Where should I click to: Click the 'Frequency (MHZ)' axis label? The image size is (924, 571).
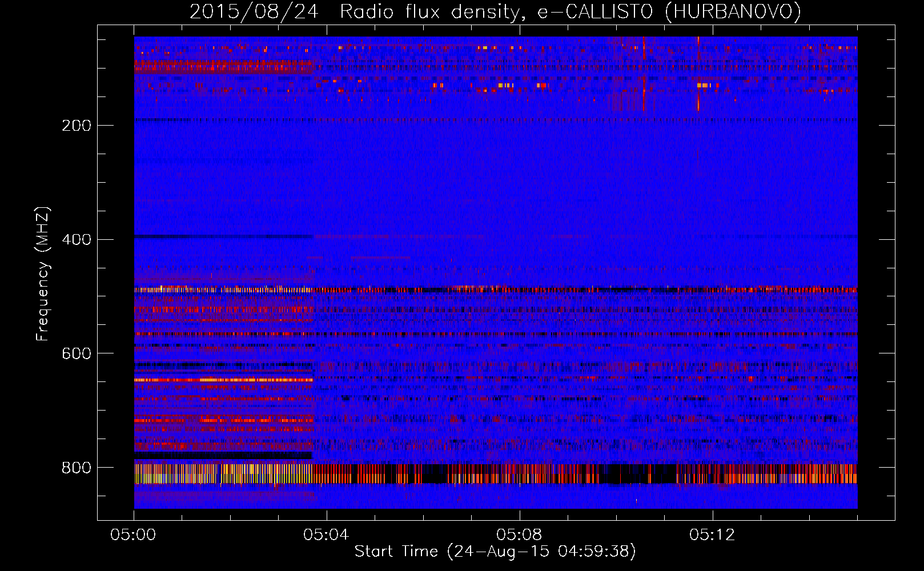43,274
